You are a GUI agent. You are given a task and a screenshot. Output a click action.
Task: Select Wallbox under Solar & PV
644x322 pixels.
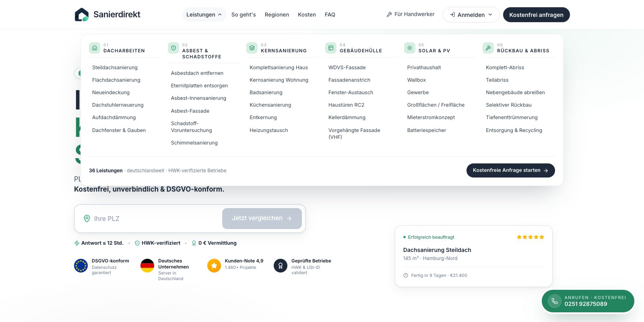[417, 80]
